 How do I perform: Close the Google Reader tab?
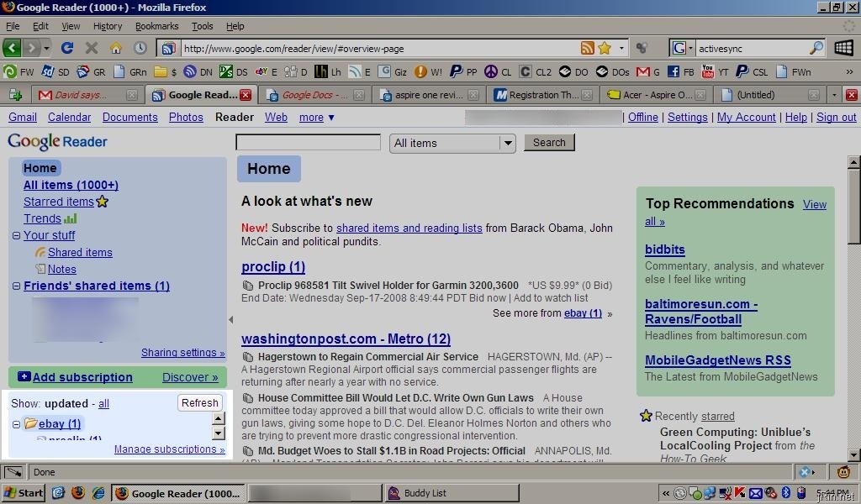[x=246, y=95]
